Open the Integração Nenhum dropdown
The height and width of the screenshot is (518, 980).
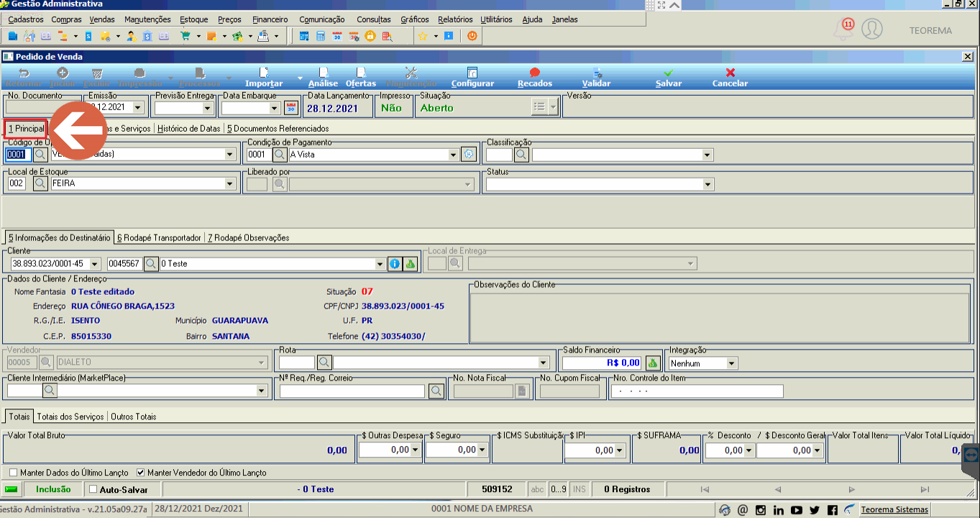[x=732, y=363]
